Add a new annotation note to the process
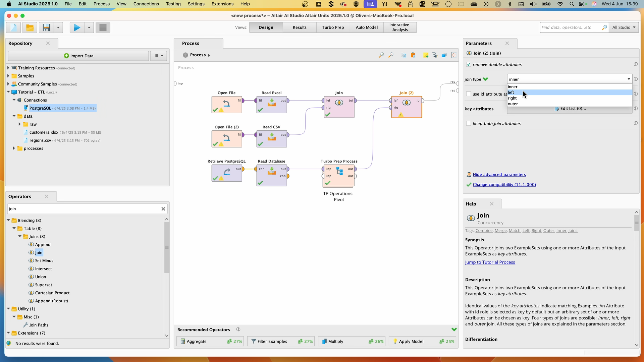This screenshot has height=362, width=644. 426,55
